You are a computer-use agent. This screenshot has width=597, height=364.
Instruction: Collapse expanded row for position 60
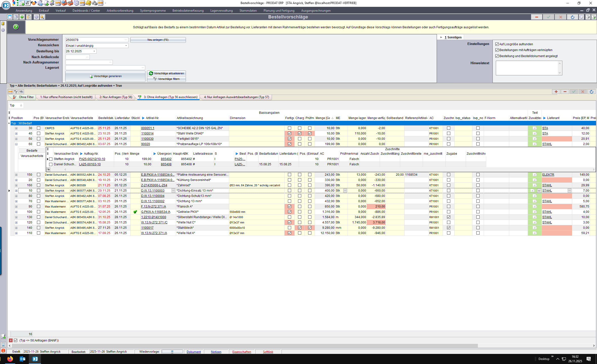16,144
